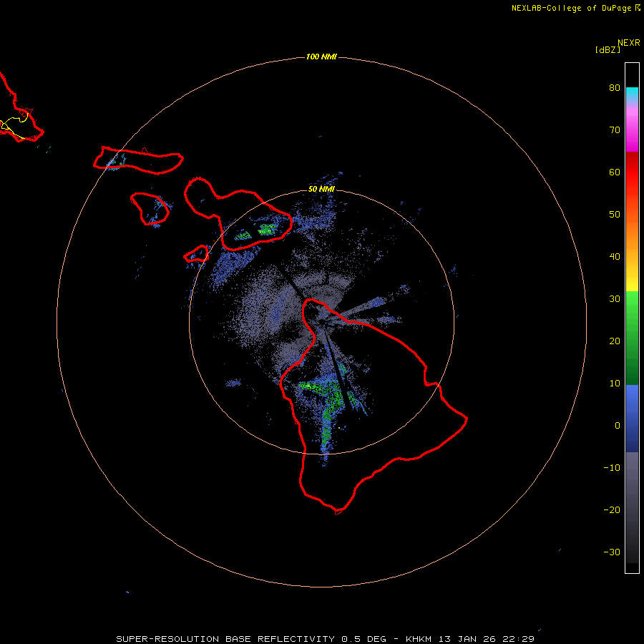This screenshot has width=644, height=644.
Task: Click the -30 dBZ scale value
Action: click(612, 552)
